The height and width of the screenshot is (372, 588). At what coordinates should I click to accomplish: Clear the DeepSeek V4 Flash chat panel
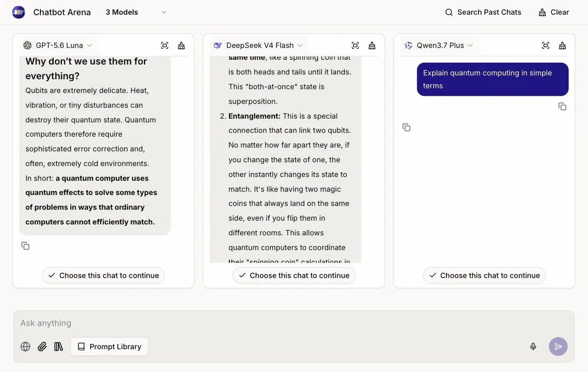click(372, 46)
